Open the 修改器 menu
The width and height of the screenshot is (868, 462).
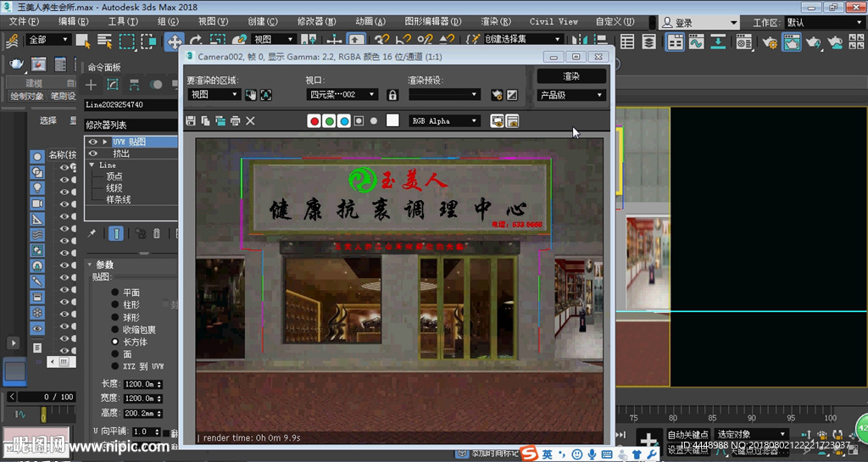click(316, 21)
